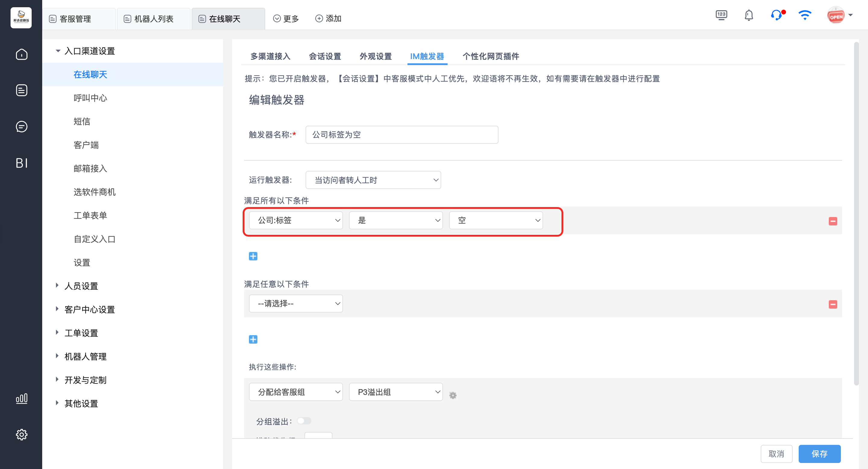
Task: Expand the 机器人管理 section
Action: (57, 356)
